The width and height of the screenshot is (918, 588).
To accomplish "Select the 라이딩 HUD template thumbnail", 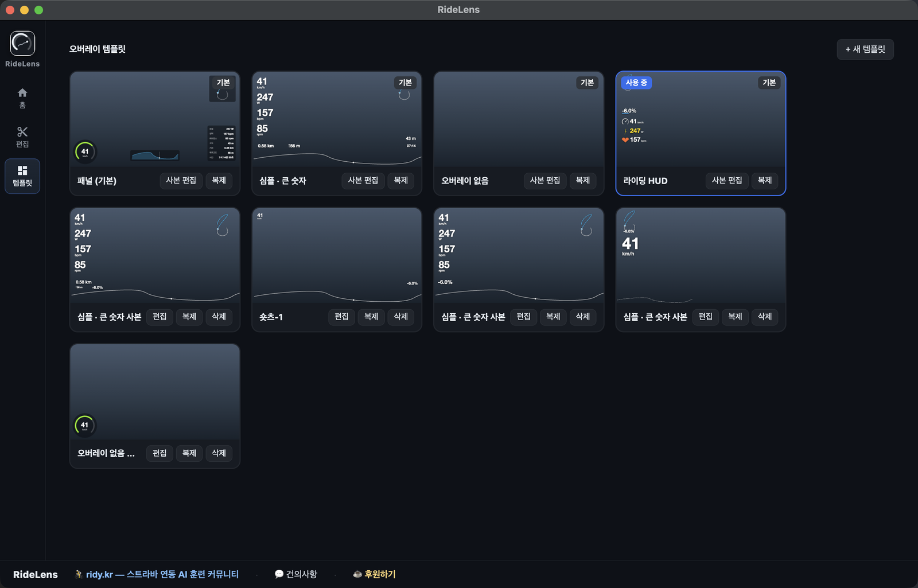I will 701,119.
